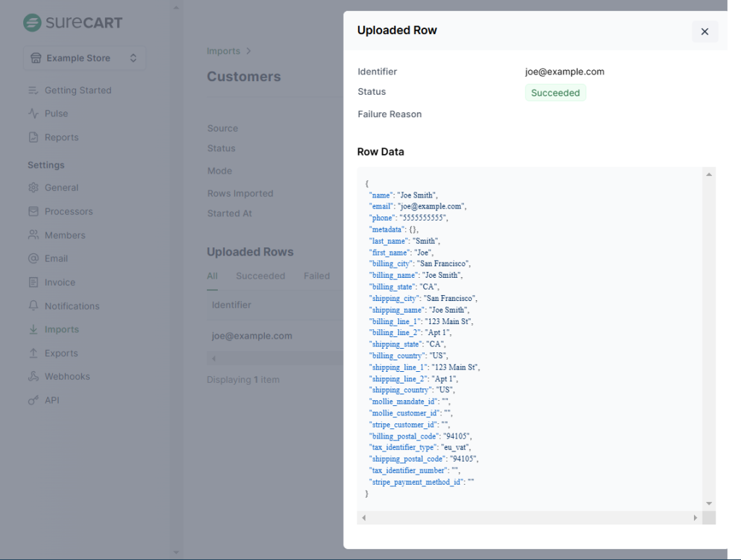The image size is (741, 560).
Task: Open the Example Store switcher dropdown
Action: [85, 58]
